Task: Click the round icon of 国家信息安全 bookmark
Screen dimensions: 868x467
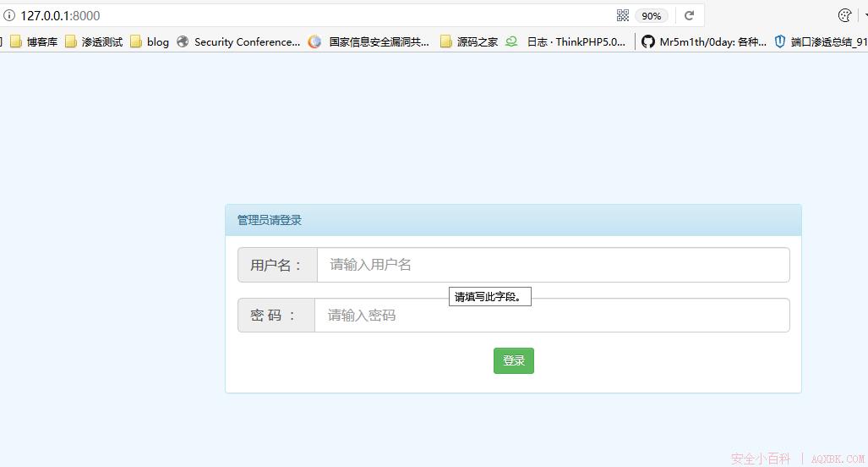Action: 314,41
